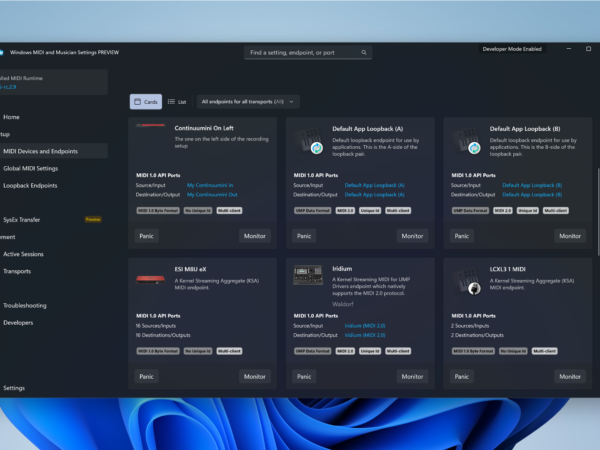The height and width of the screenshot is (450, 600).
Task: Click the List view lines icon
Action: tap(171, 102)
